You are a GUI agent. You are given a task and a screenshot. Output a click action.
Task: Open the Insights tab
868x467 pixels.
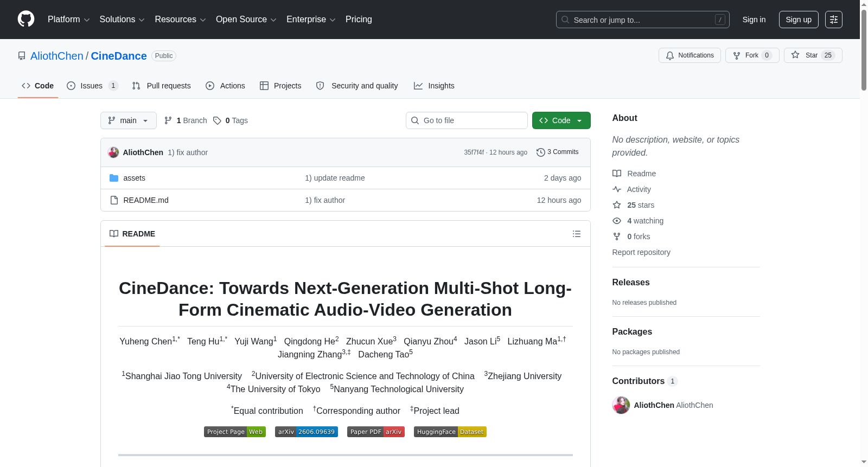pyautogui.click(x=434, y=86)
